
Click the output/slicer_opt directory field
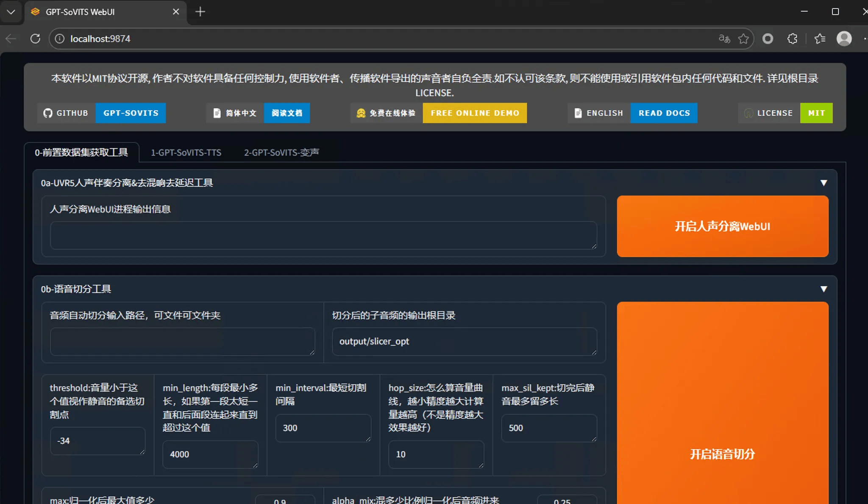[x=464, y=342]
